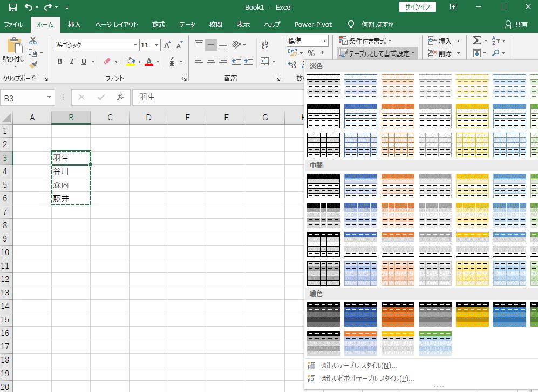
Task: Open the ファイル tab
Action: pyautogui.click(x=13, y=24)
